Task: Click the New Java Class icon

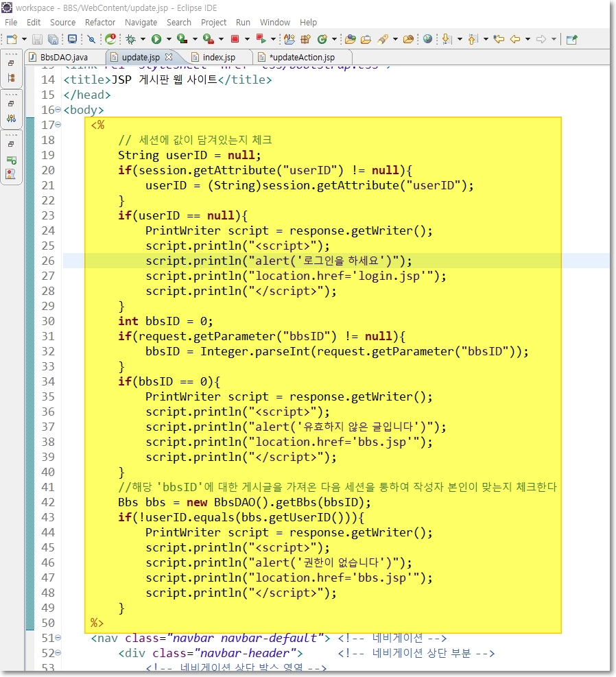Action: (322, 39)
